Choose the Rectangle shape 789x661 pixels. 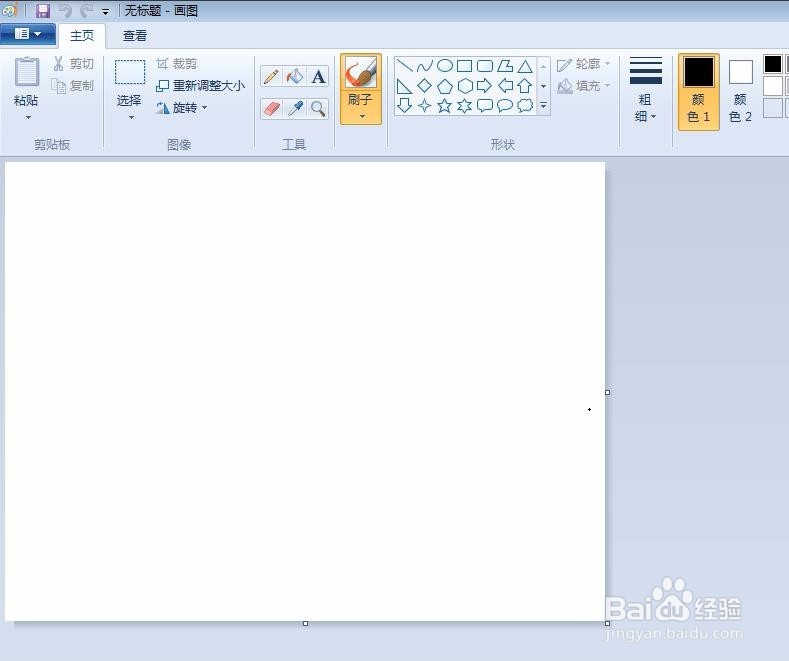click(464, 66)
